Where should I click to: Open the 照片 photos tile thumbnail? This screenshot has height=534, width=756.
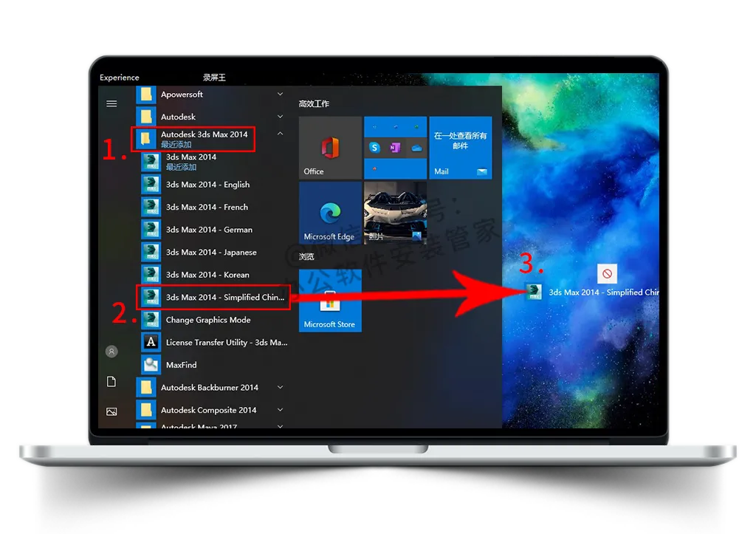pos(396,213)
